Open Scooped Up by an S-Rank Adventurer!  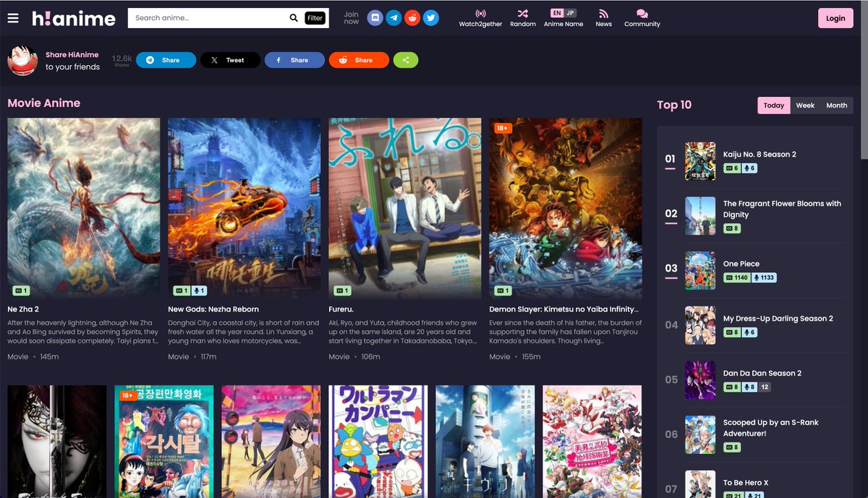(771, 428)
